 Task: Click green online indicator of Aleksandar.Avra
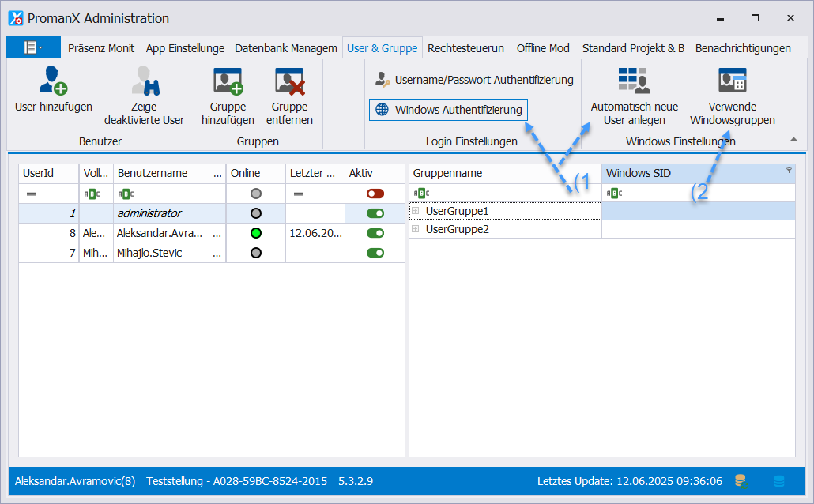point(256,233)
